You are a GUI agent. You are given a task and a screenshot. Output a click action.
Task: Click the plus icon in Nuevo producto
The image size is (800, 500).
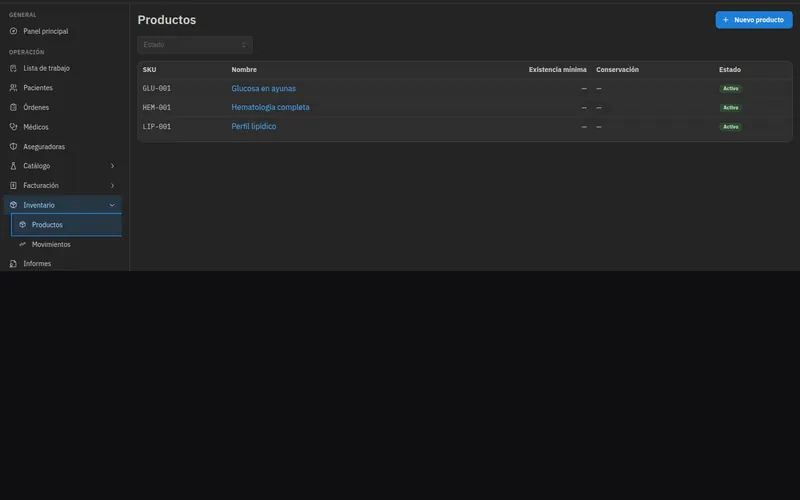pyautogui.click(x=726, y=20)
